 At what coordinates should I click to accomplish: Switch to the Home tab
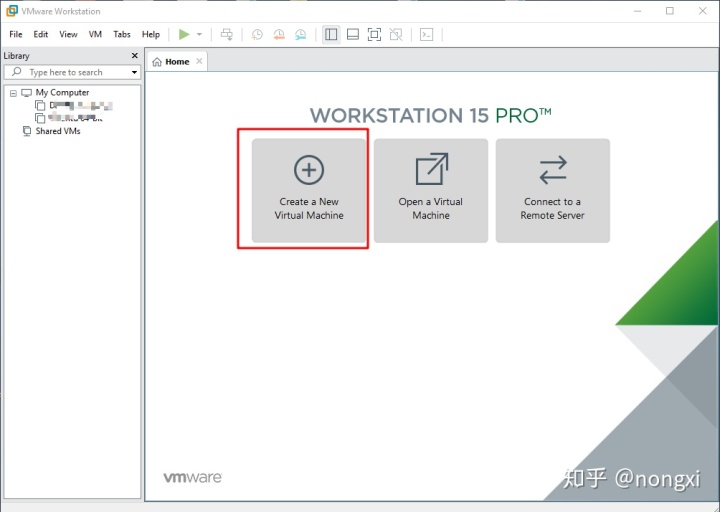pos(177,62)
